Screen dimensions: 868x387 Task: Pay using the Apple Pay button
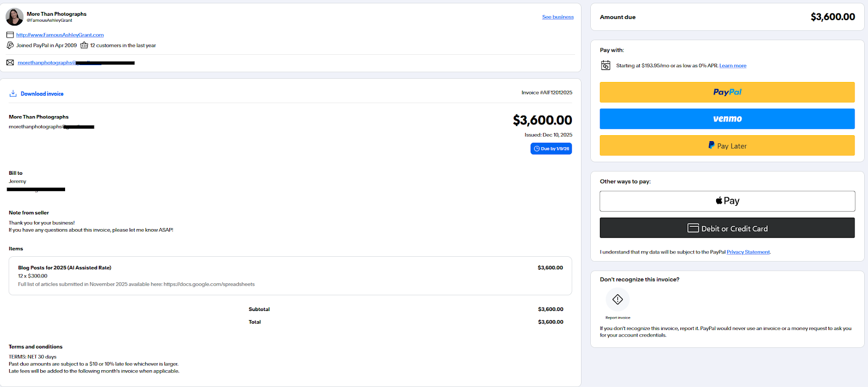point(727,201)
